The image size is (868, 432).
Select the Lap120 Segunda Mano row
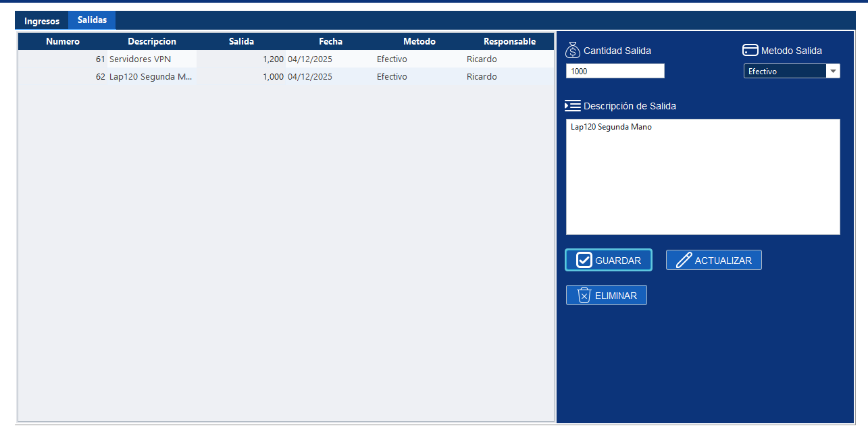pyautogui.click(x=150, y=77)
